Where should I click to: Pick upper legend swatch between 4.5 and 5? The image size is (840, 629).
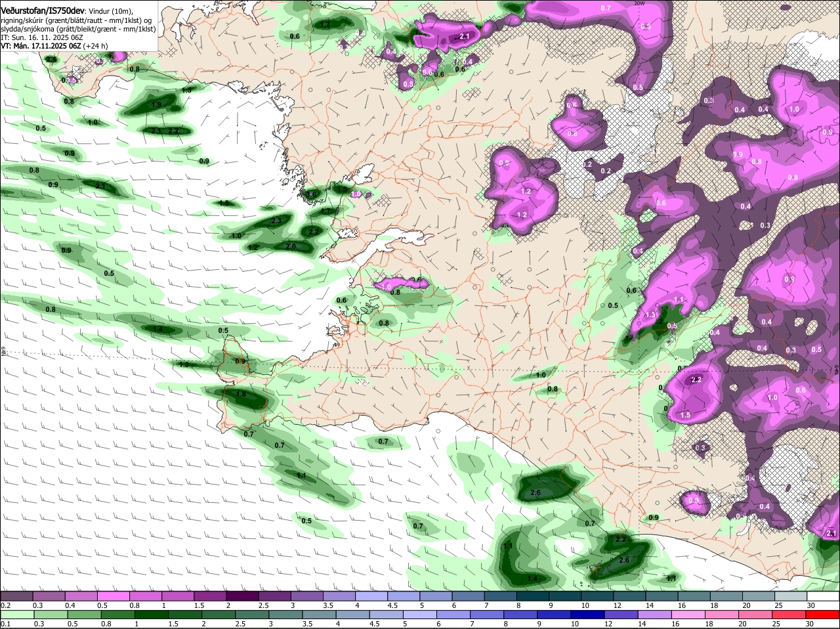(x=404, y=595)
